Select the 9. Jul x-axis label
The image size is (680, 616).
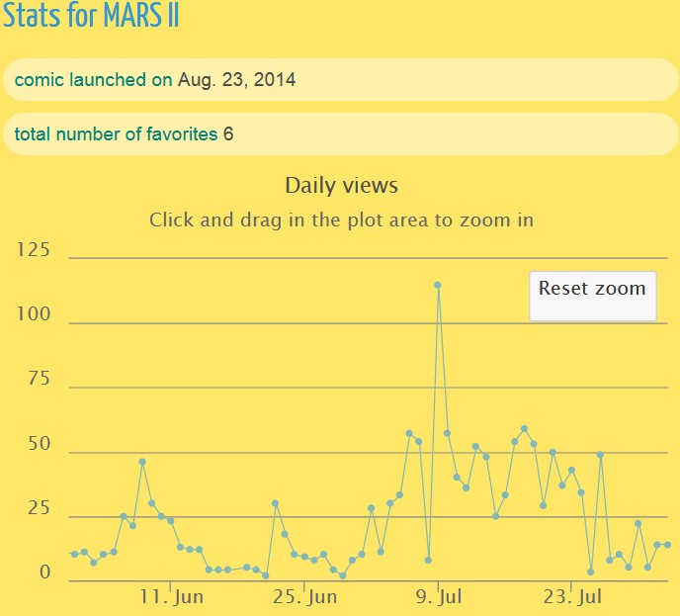tap(439, 597)
